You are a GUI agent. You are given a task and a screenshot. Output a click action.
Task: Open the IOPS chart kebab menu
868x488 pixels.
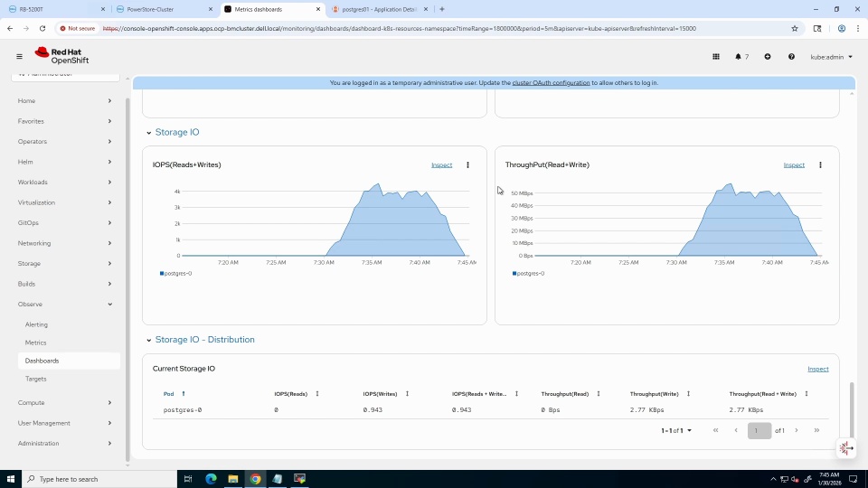[467, 164]
